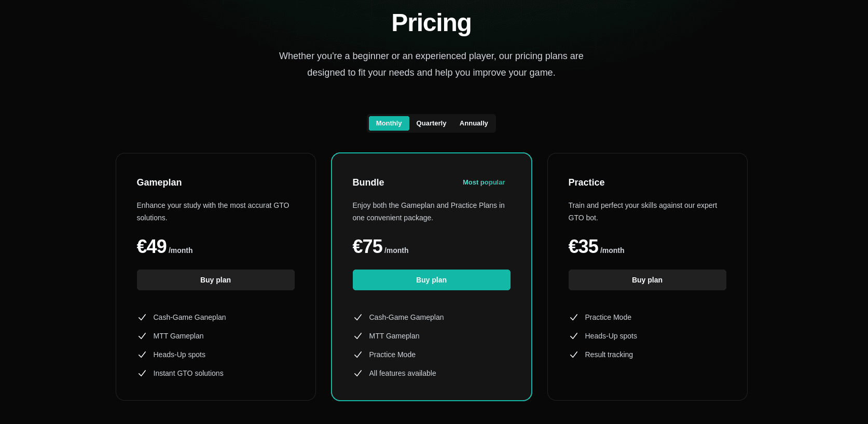Click the checkmark beside Cash-Game Ganeplan
The height and width of the screenshot is (424, 868).
pyautogui.click(x=142, y=317)
